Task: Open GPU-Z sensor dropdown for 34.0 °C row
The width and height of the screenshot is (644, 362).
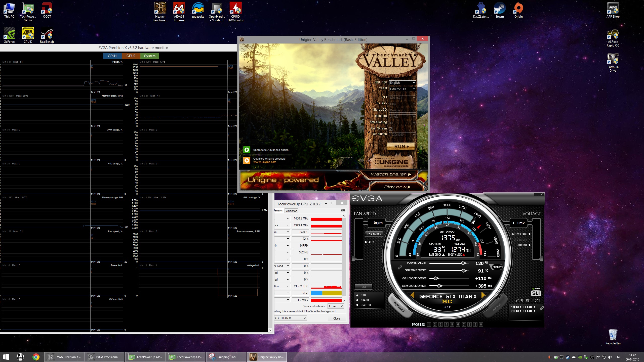Action: tap(288, 232)
